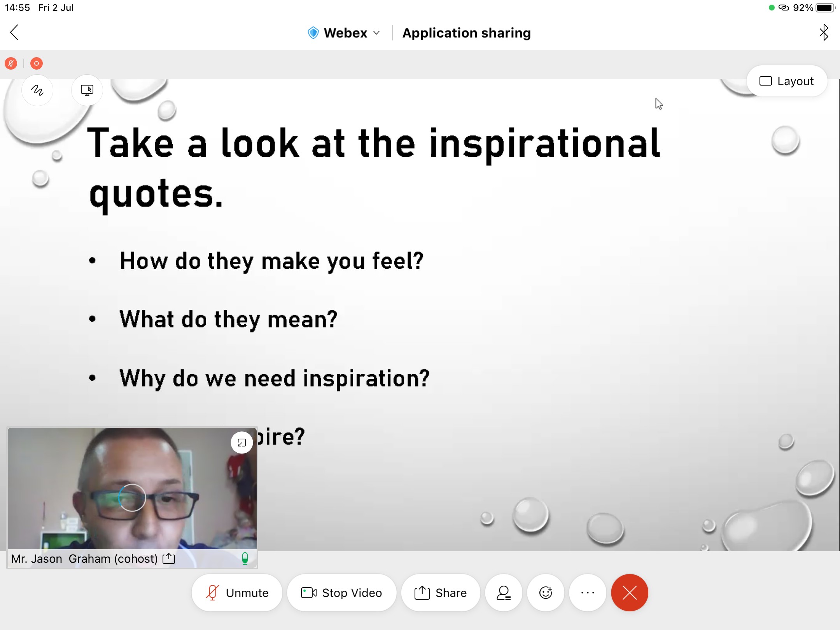Open the Share content button
This screenshot has height=630, width=840.
click(441, 593)
